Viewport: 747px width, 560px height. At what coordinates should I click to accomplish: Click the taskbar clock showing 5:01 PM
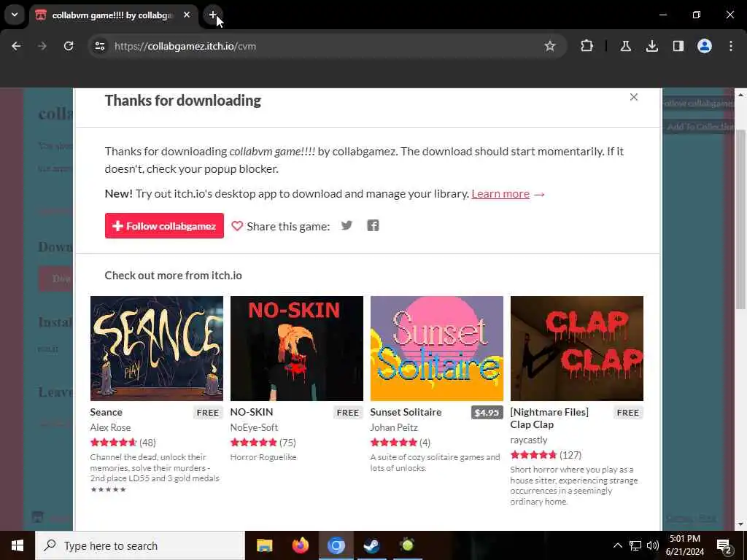[x=684, y=545]
